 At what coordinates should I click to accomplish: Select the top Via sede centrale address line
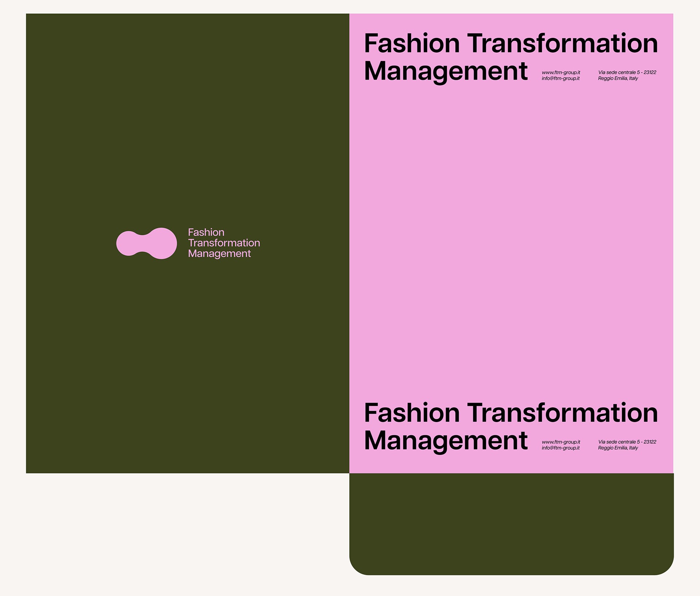627,73
